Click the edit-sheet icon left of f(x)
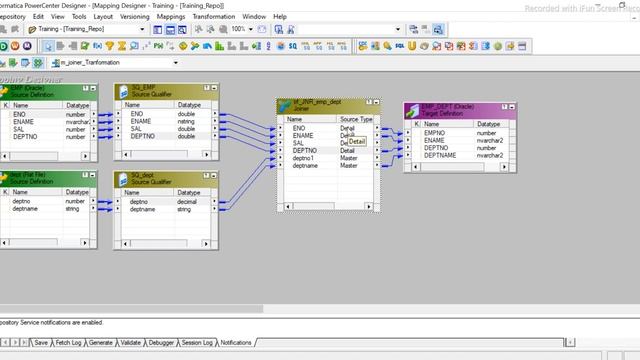 coord(85,46)
